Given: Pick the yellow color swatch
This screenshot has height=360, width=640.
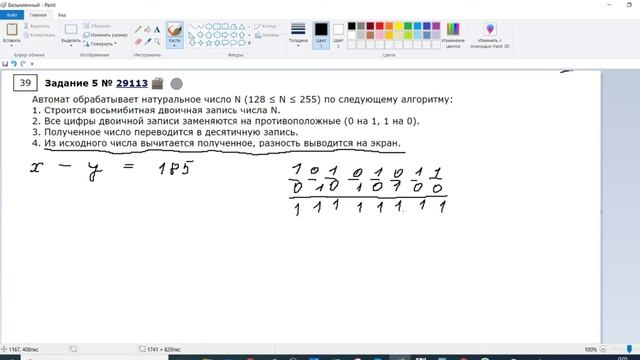Looking at the screenshot, I should coord(398,26).
